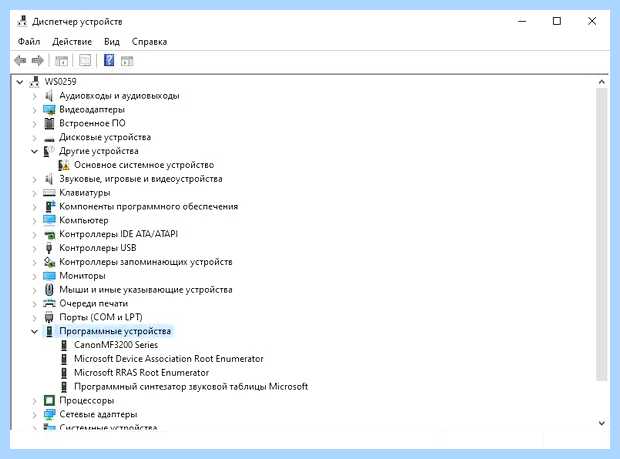Click the Back arrow toolbar icon
The width and height of the screenshot is (620, 459).
20,60
